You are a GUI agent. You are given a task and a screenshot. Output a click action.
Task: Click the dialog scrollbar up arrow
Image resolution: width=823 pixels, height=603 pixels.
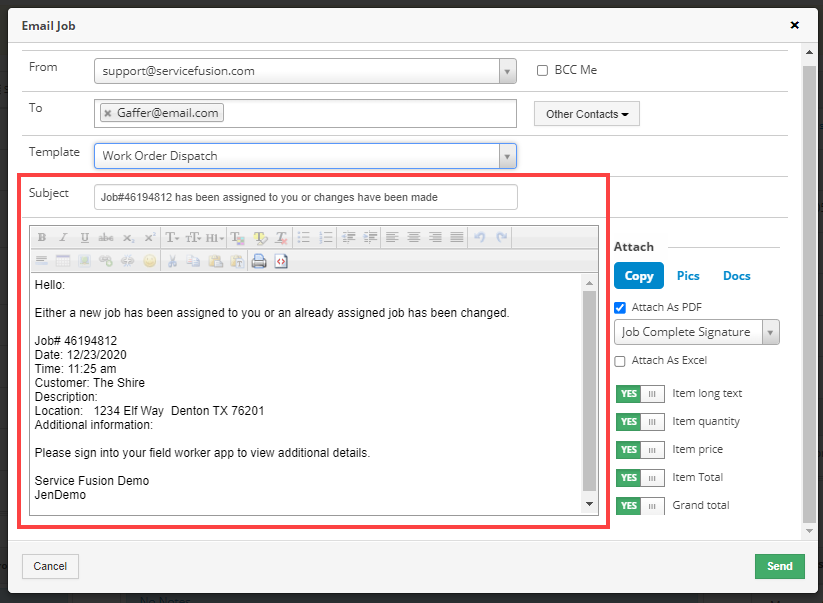[x=809, y=52]
